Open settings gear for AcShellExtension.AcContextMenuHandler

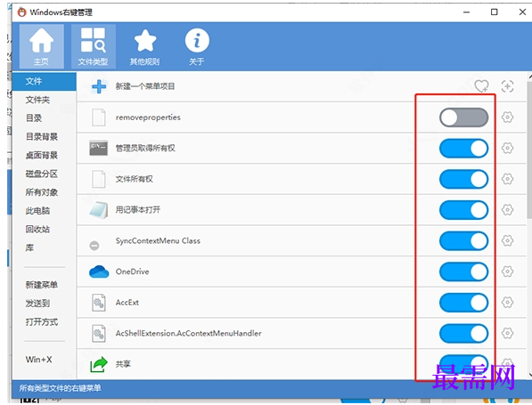click(507, 333)
